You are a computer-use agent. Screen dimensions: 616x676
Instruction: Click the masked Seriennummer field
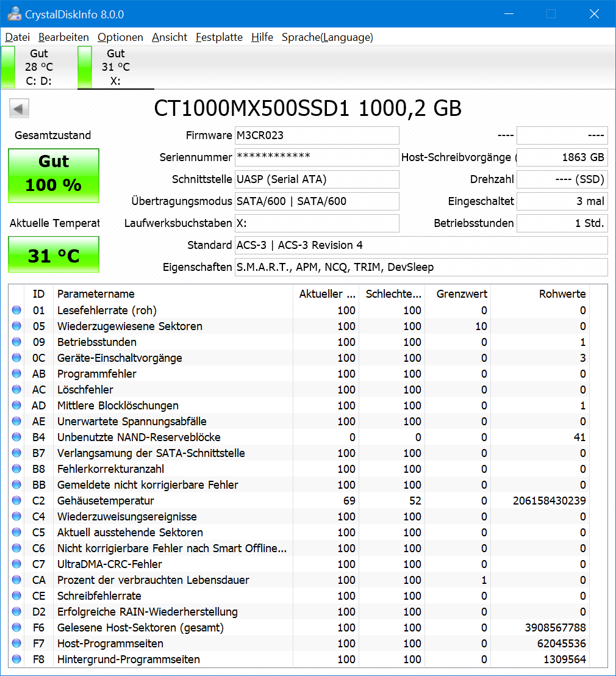point(317,157)
